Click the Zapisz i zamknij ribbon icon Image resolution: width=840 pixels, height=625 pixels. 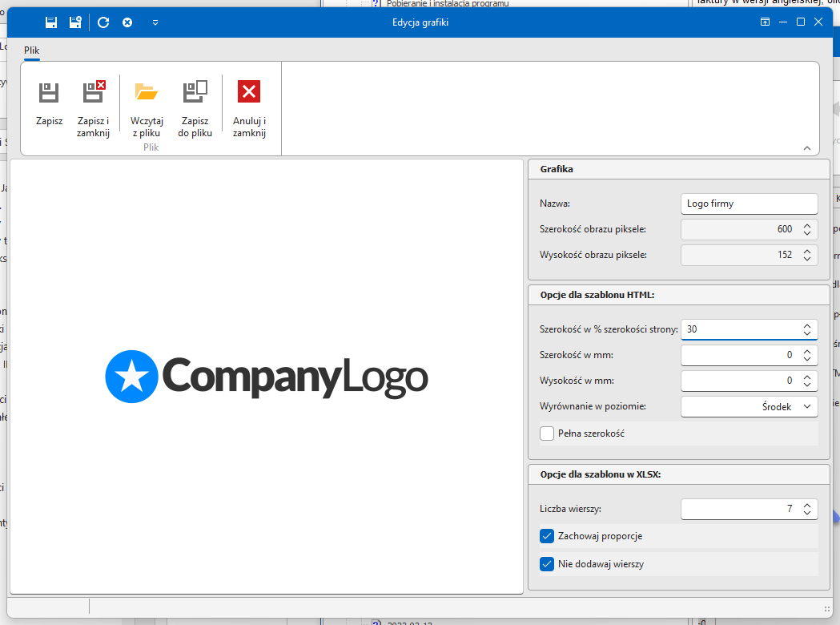pos(94,93)
